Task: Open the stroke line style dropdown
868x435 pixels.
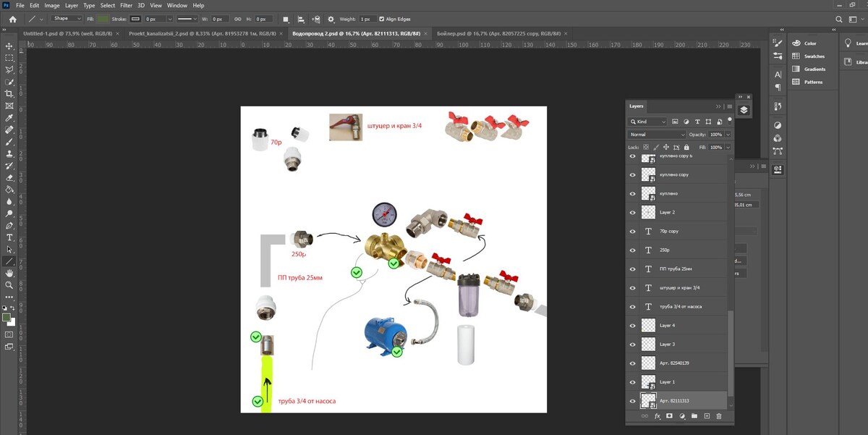Action: click(187, 19)
